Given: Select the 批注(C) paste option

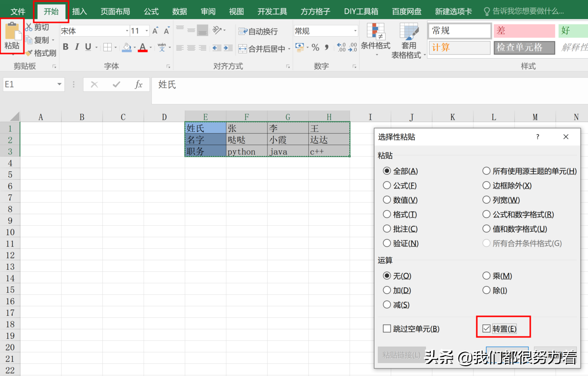Looking at the screenshot, I should (x=400, y=229).
